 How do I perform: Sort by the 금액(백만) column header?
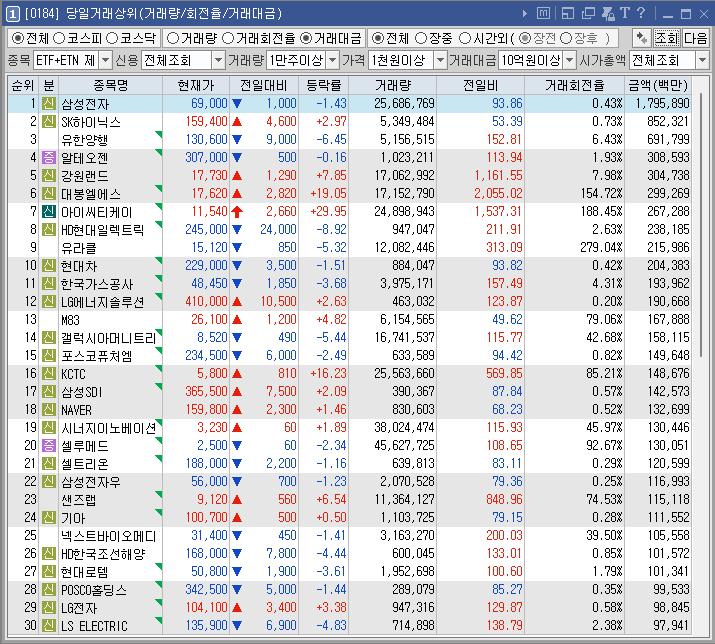(x=658, y=85)
